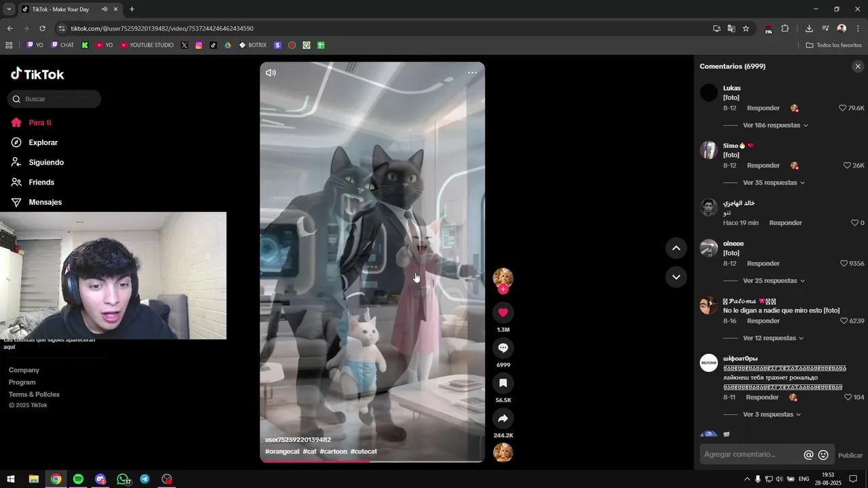The width and height of the screenshot is (868, 488).
Task: Open the Google Translate page icon
Action: (x=731, y=28)
